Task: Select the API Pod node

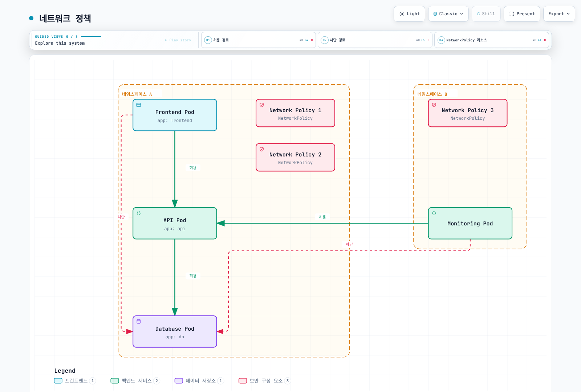Action: point(175,223)
